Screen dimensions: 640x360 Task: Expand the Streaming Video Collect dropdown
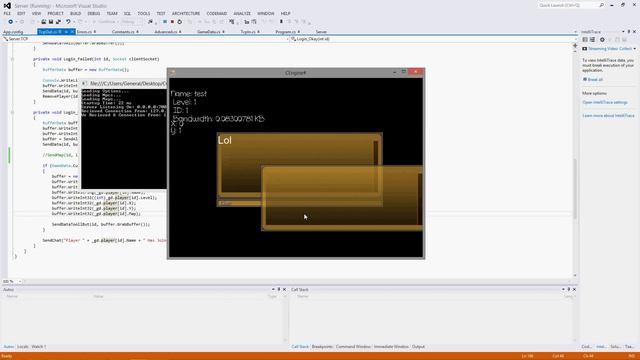point(635,49)
